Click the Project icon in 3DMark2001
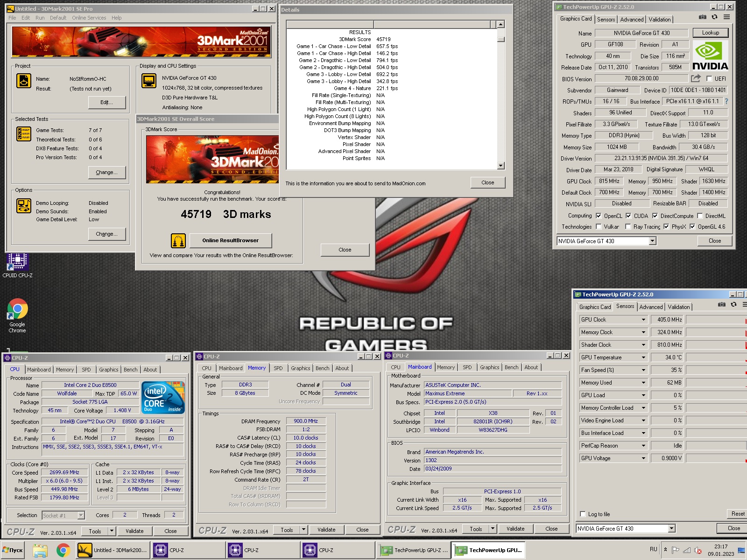This screenshot has height=560, width=747. click(x=24, y=81)
